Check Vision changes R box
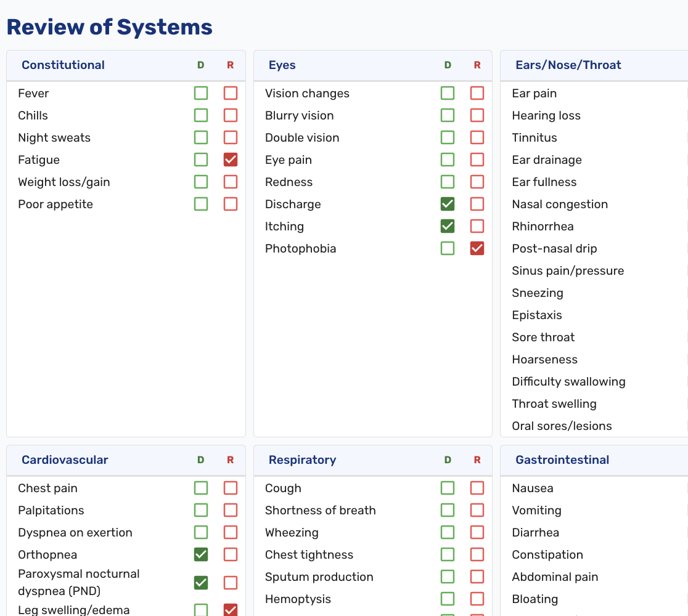Screen dimensions: 688x616 click(x=477, y=93)
